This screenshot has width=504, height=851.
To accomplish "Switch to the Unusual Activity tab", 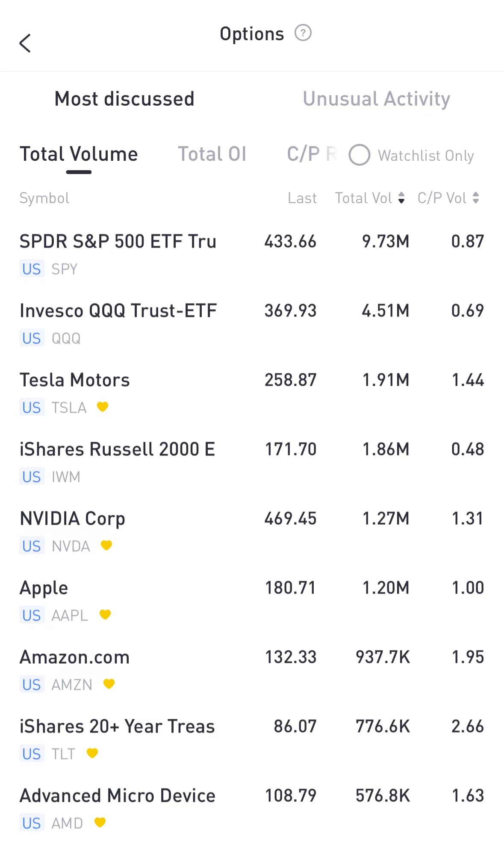I will point(376,99).
